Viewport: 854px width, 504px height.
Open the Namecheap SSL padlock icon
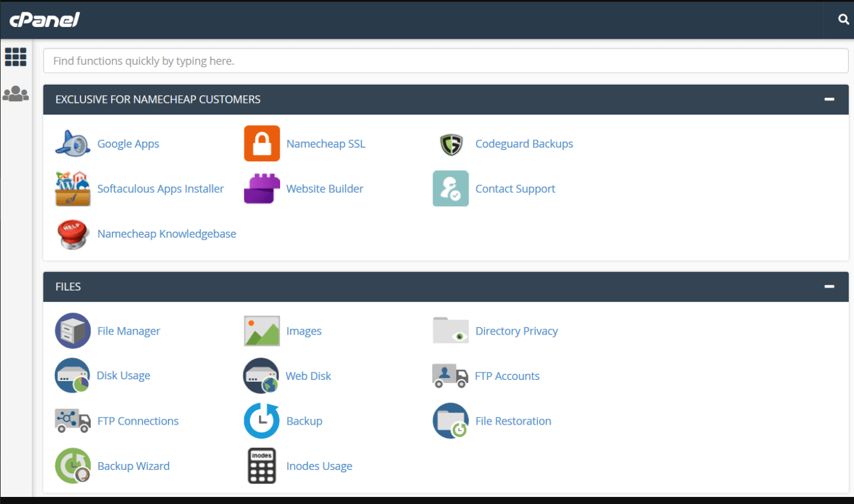click(x=262, y=143)
